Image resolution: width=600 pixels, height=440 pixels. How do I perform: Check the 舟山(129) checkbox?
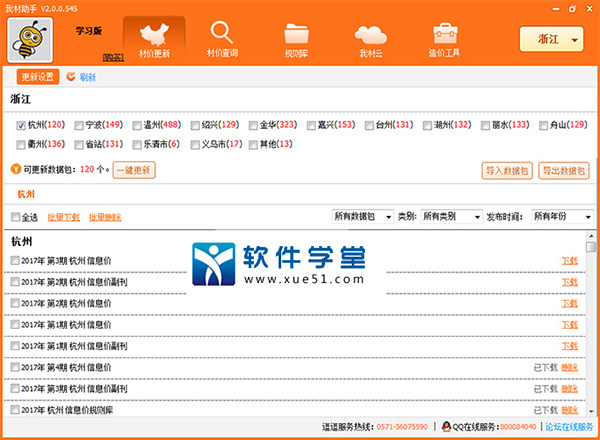pos(543,125)
